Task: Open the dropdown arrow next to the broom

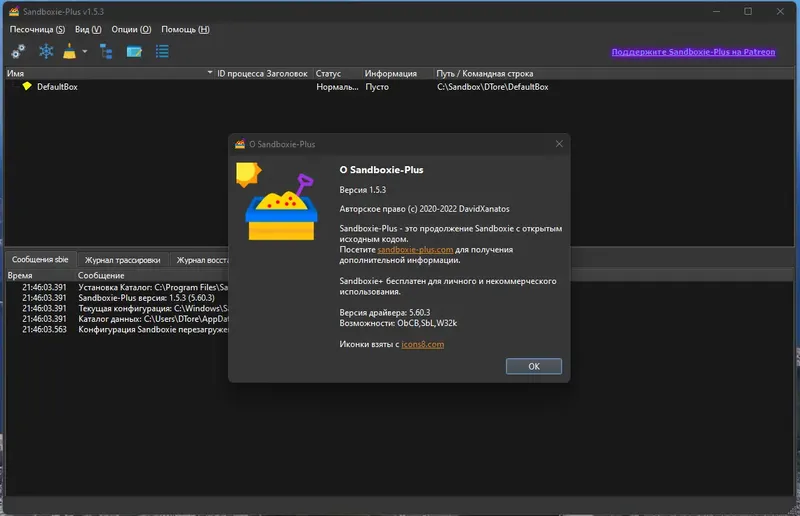Action: (x=85, y=52)
